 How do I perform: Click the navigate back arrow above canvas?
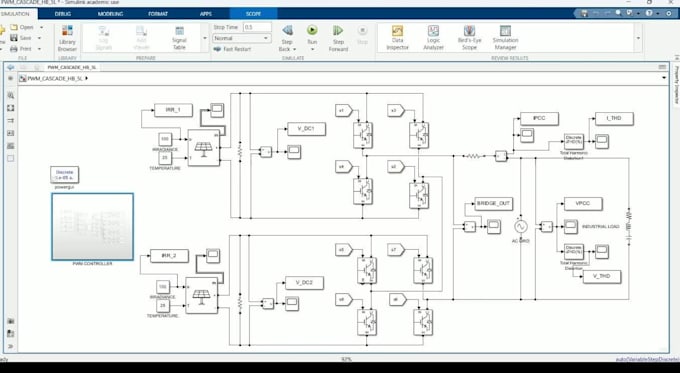click(11, 67)
